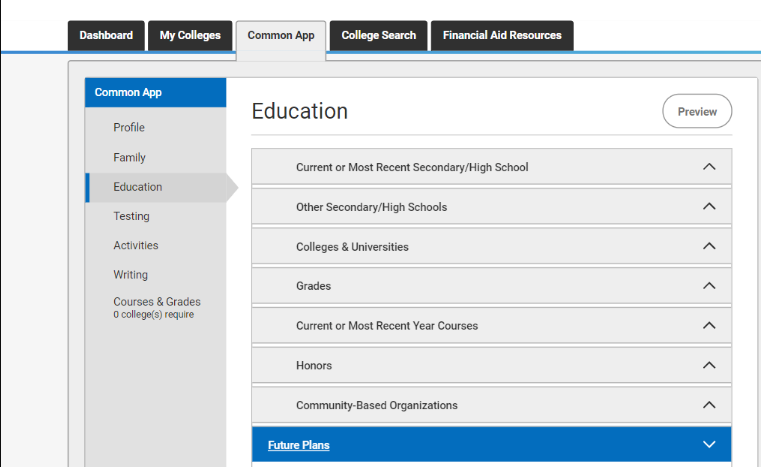The width and height of the screenshot is (761, 467).
Task: Click the Colleges & Universities title
Action: click(x=352, y=247)
